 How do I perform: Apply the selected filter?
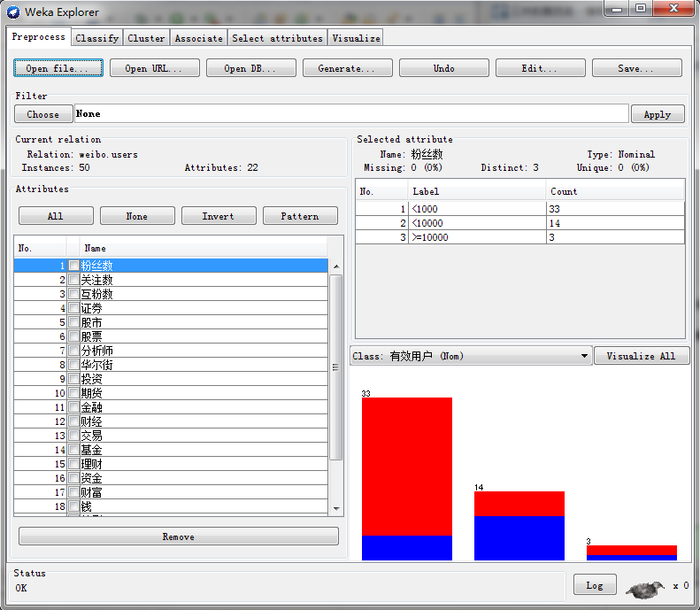pos(658,114)
